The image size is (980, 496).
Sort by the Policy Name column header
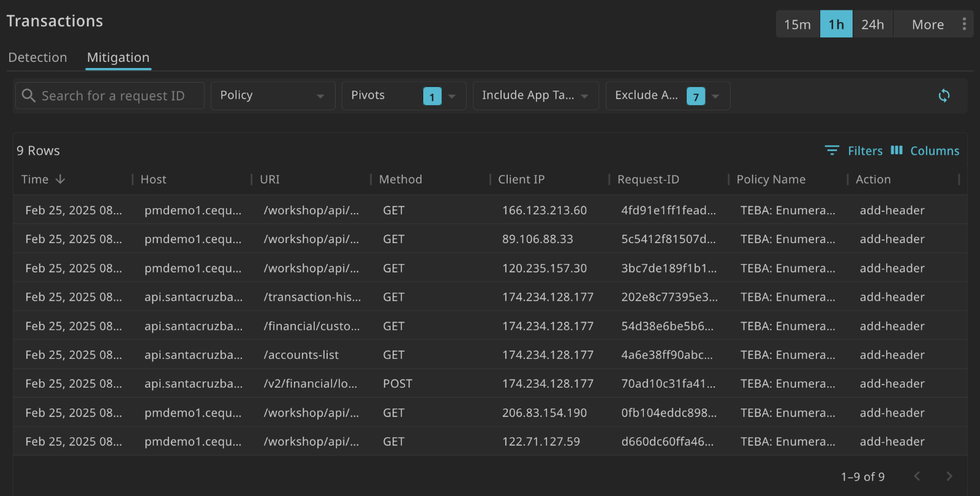[x=771, y=179]
